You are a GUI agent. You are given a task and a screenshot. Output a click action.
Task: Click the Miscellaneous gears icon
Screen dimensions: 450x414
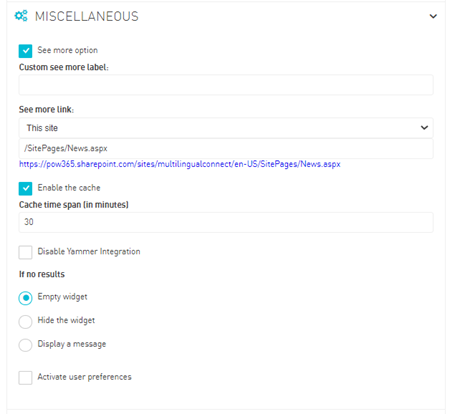tap(21, 16)
